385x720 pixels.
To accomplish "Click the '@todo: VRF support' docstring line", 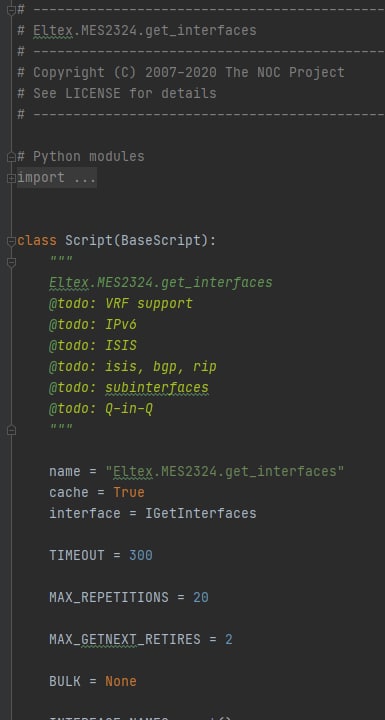I will (x=121, y=304).
